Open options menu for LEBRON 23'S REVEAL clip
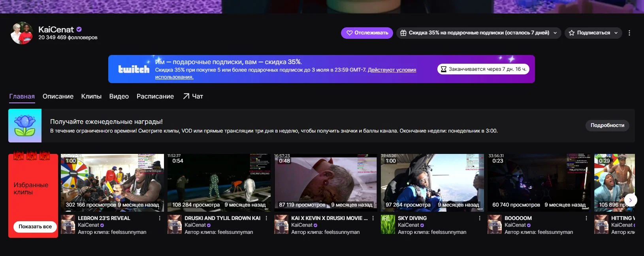644x256 pixels. (160, 218)
